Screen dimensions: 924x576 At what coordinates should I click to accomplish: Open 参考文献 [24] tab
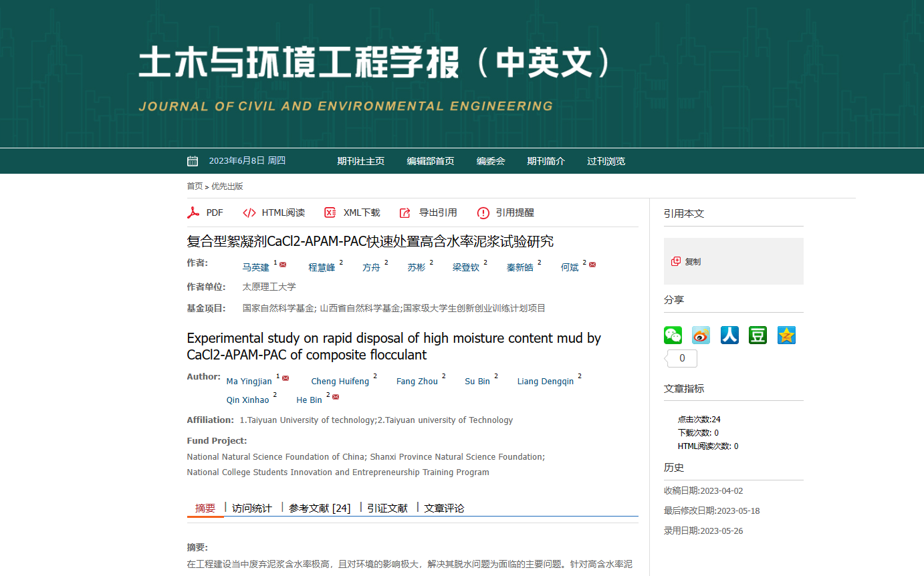click(320, 508)
